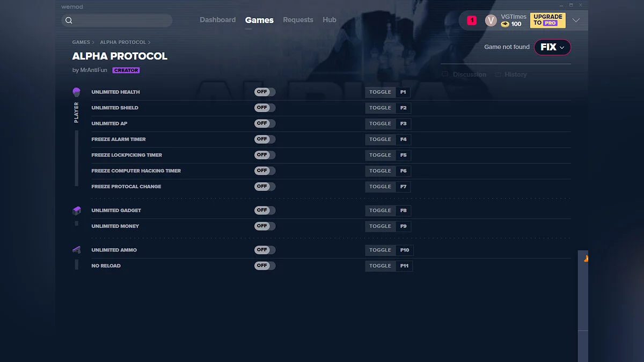This screenshot has width=644, height=362.
Task: Toggle Unlimited Shield switch
Action: pos(265,108)
